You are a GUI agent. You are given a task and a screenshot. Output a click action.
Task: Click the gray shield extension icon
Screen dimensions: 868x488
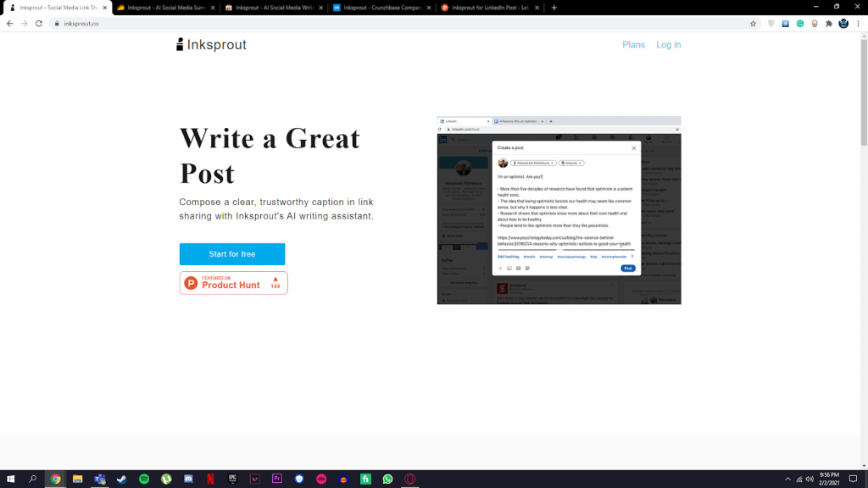[x=771, y=24]
